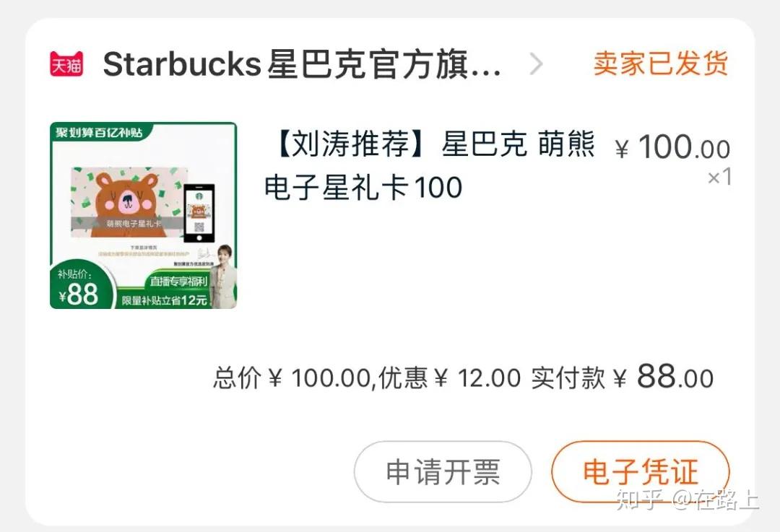Open Starbucks 星巴克官方旗舰店 store name
780x532 pixels.
[x=301, y=65]
